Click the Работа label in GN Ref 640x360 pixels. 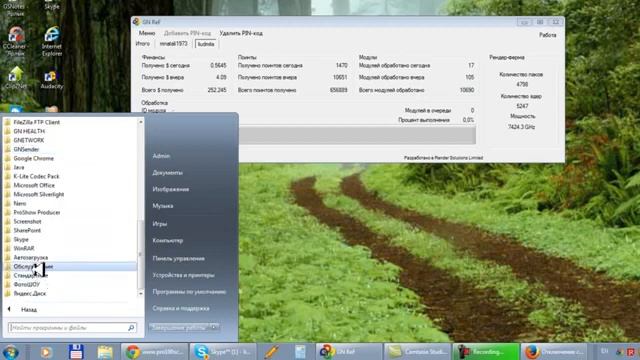pos(548,35)
